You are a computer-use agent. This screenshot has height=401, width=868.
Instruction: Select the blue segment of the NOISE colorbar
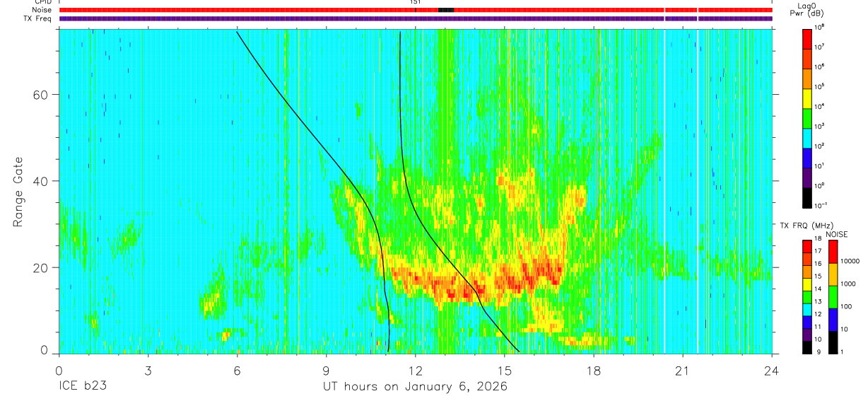pos(834,320)
